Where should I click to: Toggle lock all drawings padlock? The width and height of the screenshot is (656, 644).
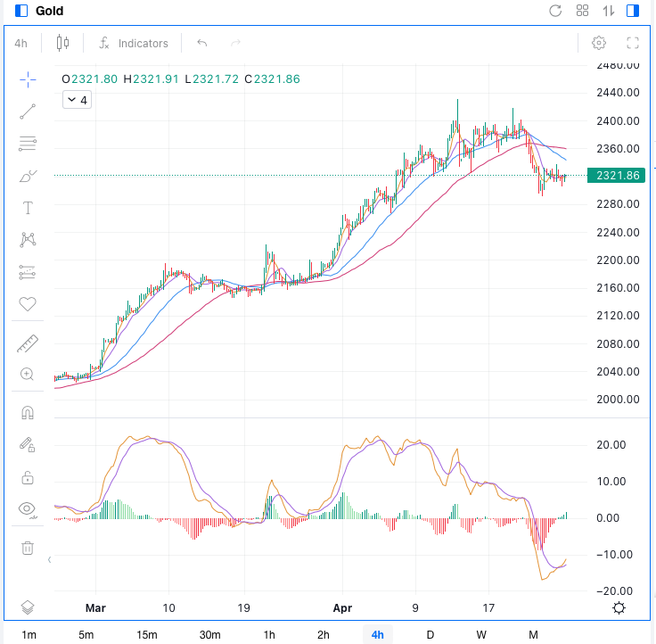28,477
